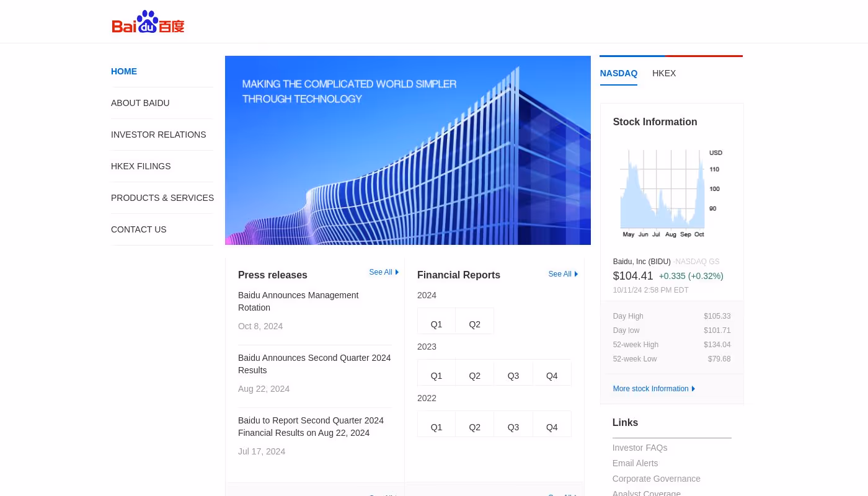Open See All for Financial Reports
868x496 pixels.
pos(560,274)
